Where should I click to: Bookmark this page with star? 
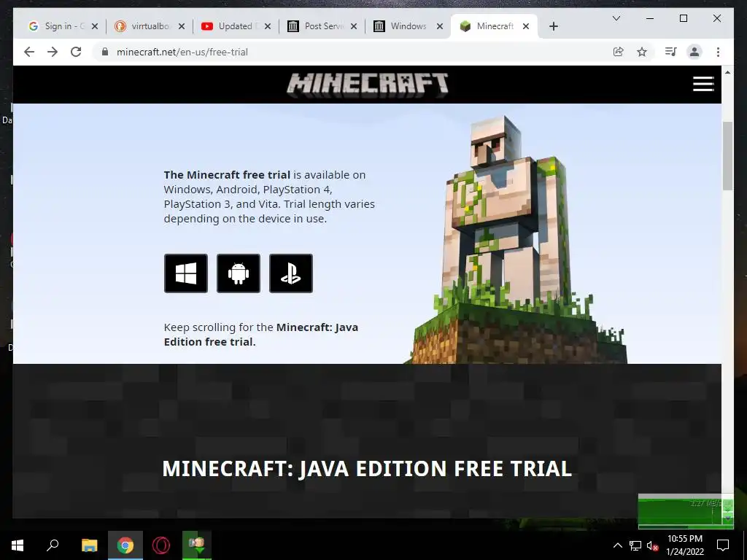[x=642, y=52]
